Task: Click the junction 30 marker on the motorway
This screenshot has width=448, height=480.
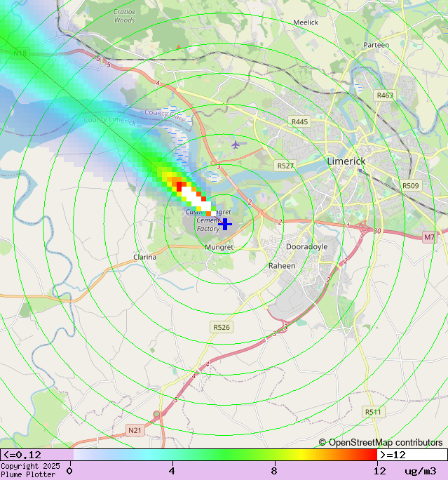Action: [x=377, y=230]
